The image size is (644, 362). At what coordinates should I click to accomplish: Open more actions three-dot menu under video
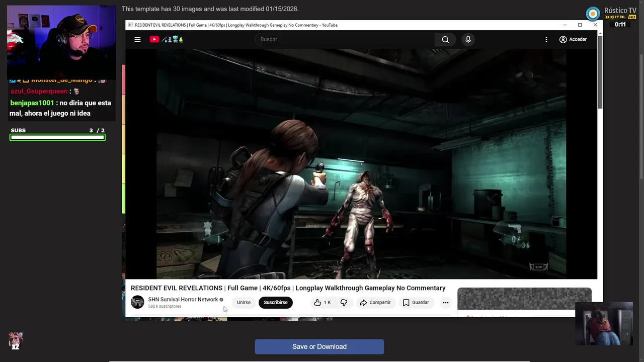[445, 302]
